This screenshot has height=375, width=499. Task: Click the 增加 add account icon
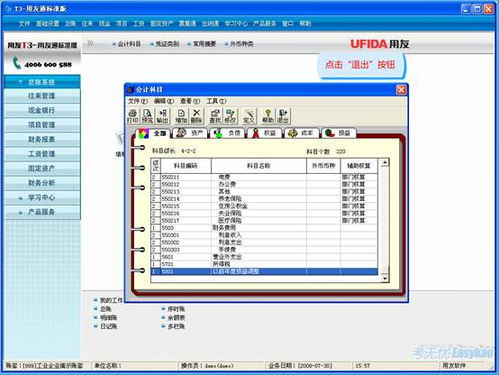click(181, 116)
